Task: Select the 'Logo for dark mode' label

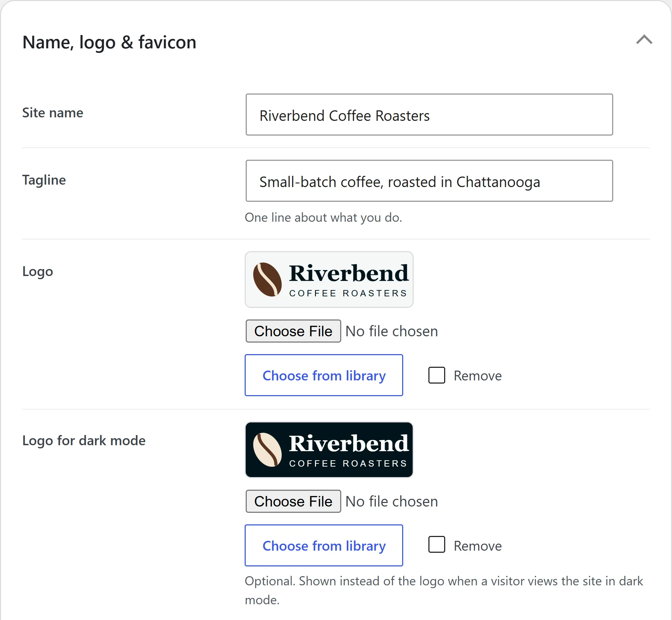Action: pyautogui.click(x=84, y=441)
